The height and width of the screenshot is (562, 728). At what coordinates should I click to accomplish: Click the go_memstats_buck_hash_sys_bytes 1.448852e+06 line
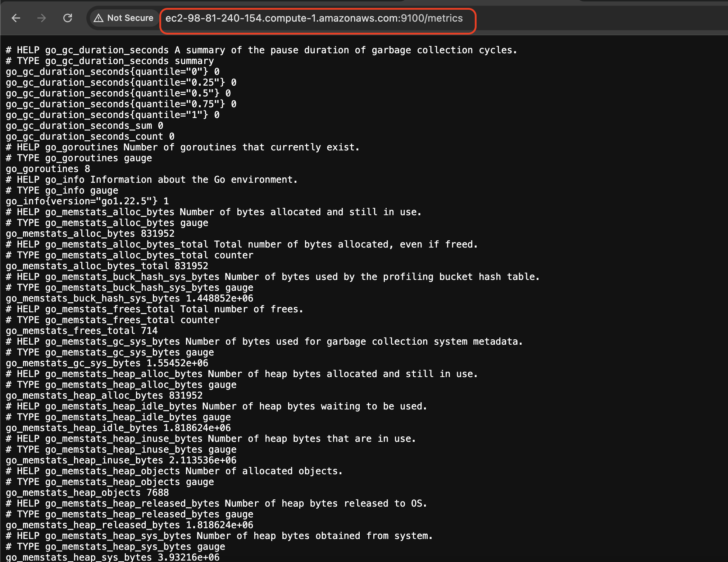click(x=129, y=298)
